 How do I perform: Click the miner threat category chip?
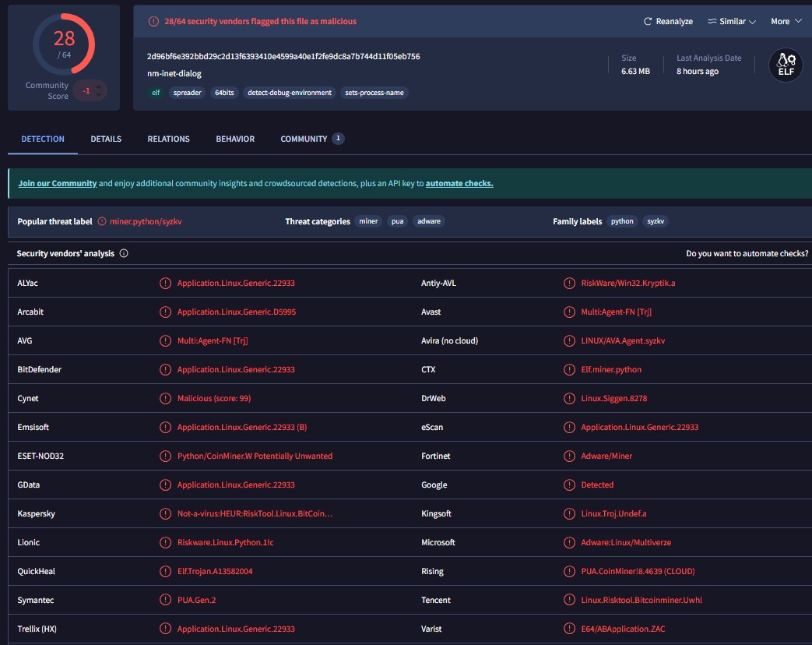click(368, 221)
